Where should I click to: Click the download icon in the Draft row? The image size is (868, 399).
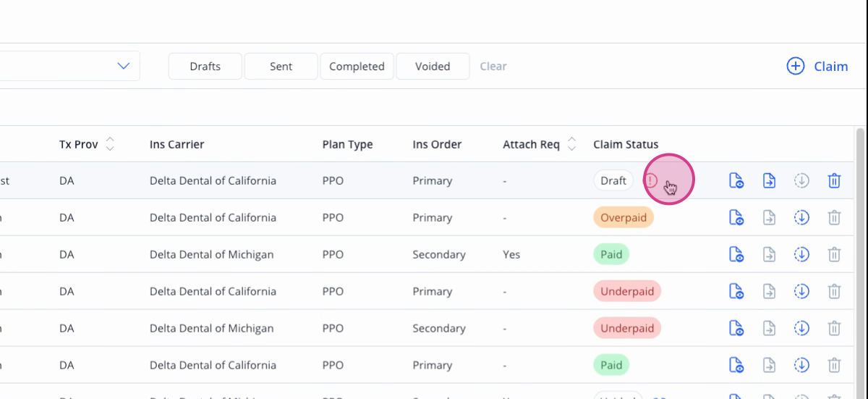pyautogui.click(x=801, y=181)
